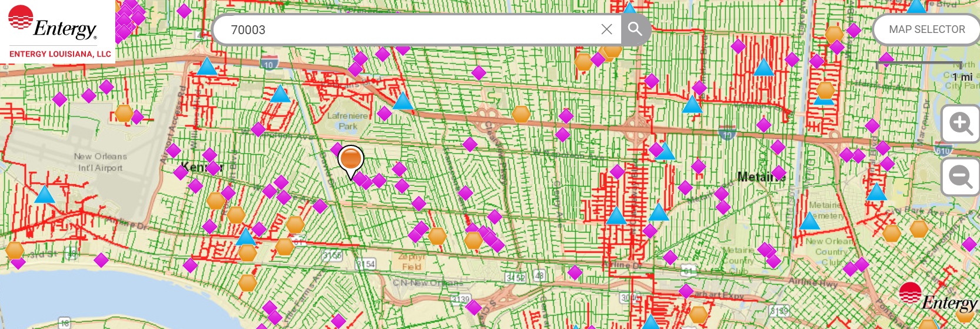Open the blue triangle beside Metairie Cemetery label

(x=810, y=221)
